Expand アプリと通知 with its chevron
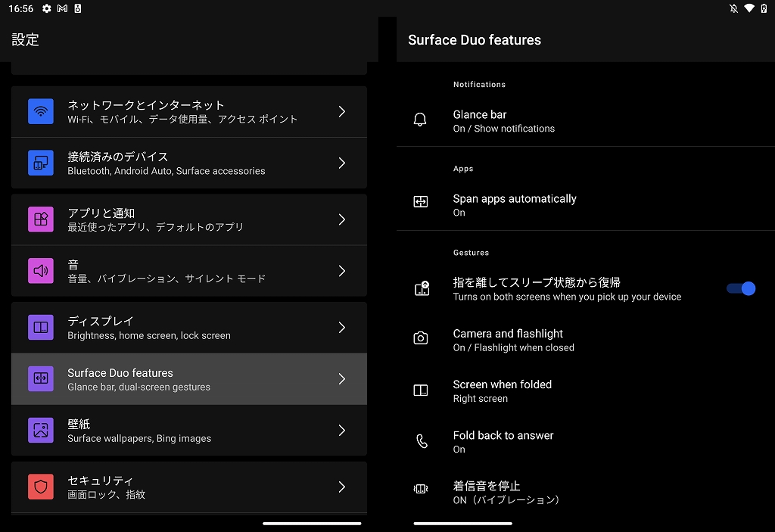 click(x=342, y=219)
